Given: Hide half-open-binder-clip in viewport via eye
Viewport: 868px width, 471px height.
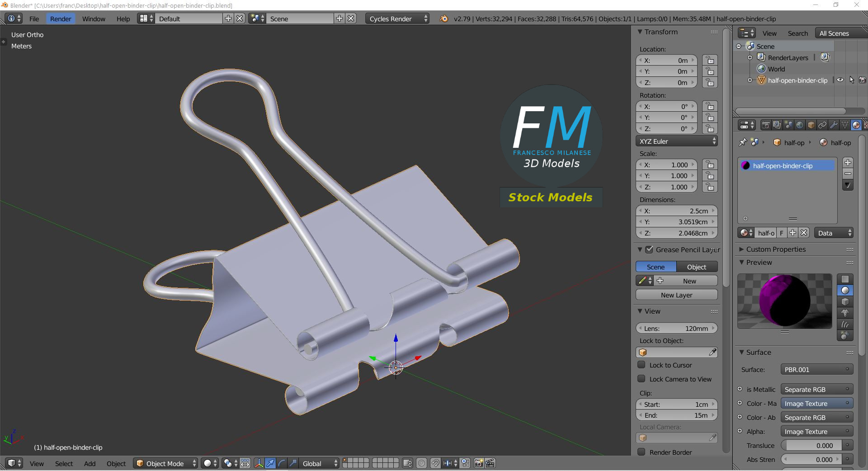Looking at the screenshot, I should [x=840, y=80].
